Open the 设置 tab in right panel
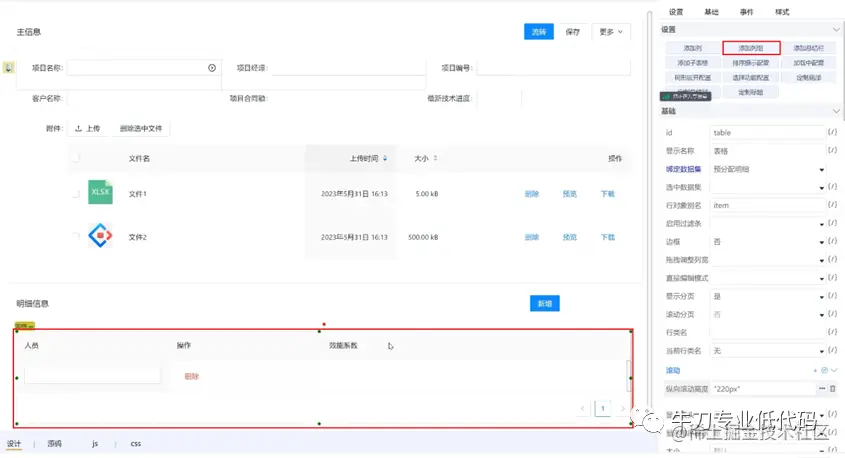845x458 pixels. 676,12
